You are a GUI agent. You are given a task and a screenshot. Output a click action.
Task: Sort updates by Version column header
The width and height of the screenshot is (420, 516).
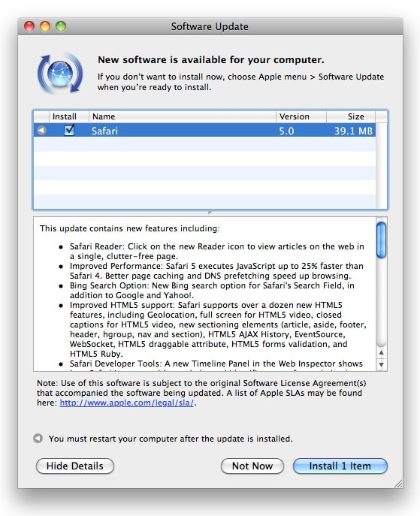[301, 116]
